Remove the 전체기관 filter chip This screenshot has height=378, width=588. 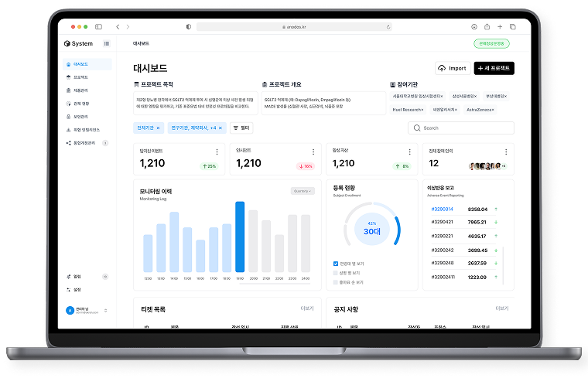(x=158, y=128)
